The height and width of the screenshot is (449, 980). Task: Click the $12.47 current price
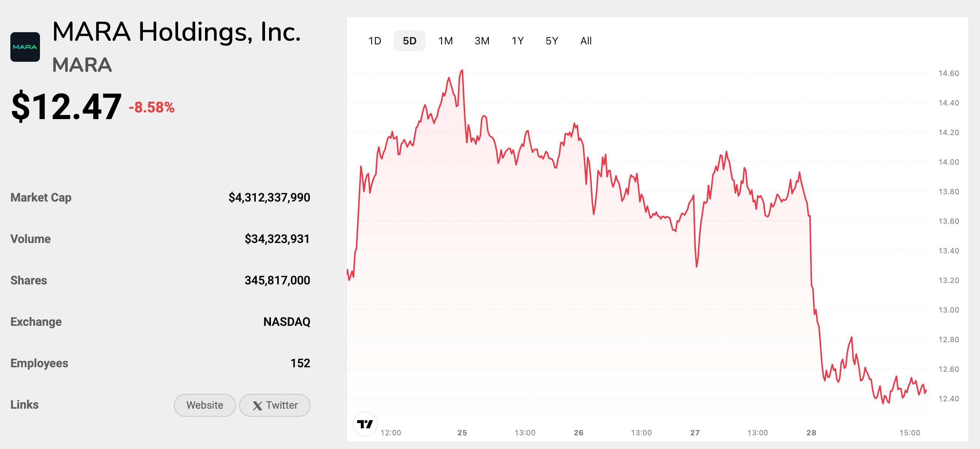point(67,107)
